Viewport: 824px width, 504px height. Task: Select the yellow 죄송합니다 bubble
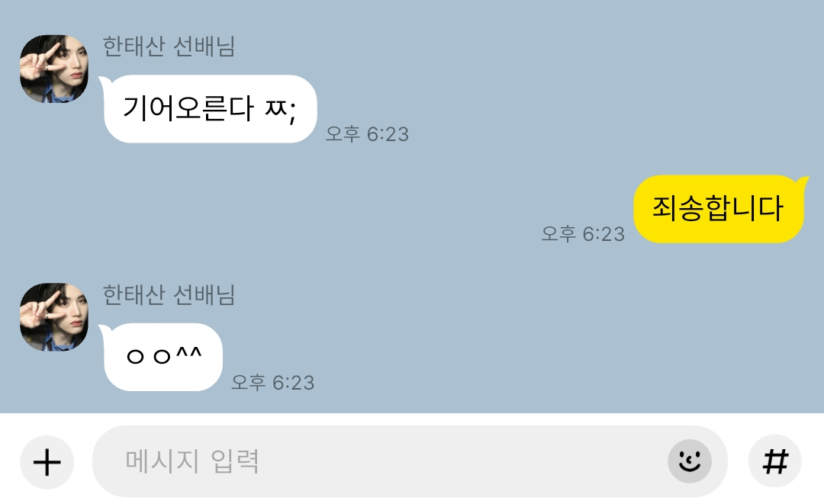tap(720, 209)
